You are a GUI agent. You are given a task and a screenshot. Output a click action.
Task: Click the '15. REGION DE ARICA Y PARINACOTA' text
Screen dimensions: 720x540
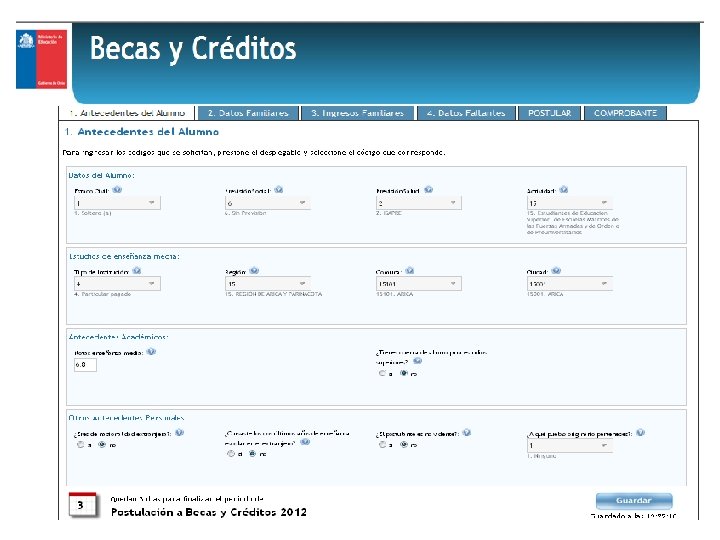(274, 294)
